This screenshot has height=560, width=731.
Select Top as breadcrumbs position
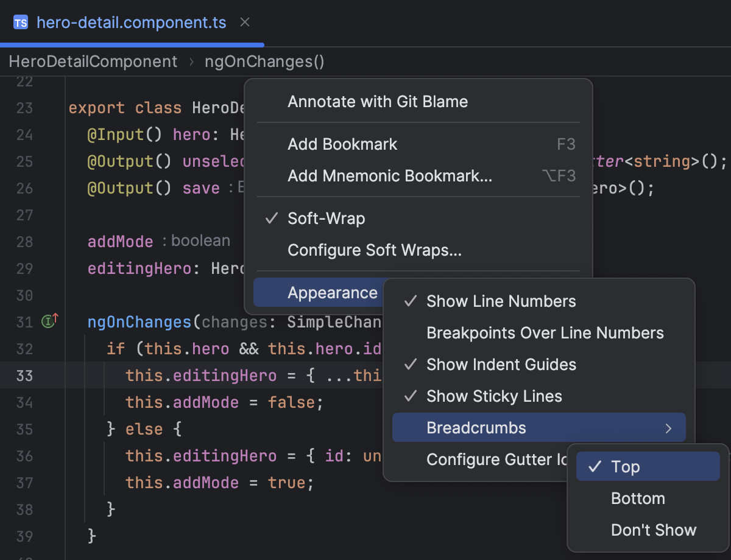pyautogui.click(x=626, y=466)
